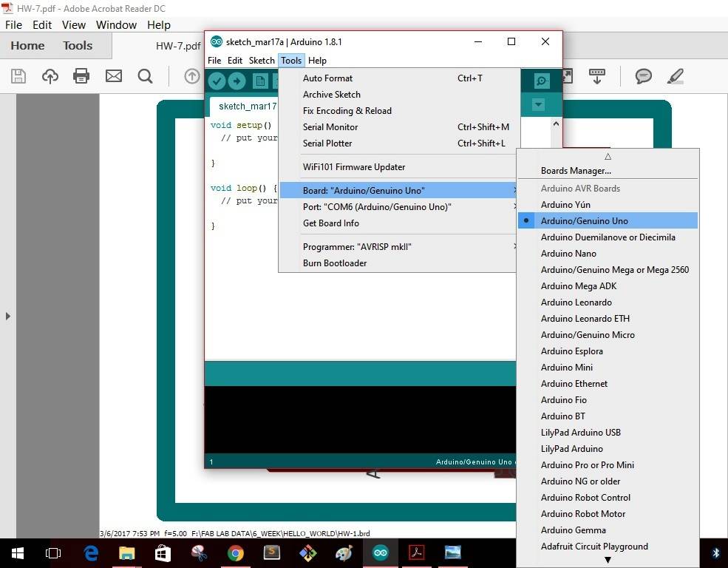Click the Acrobat print icon
The image size is (728, 568).
tap(81, 75)
